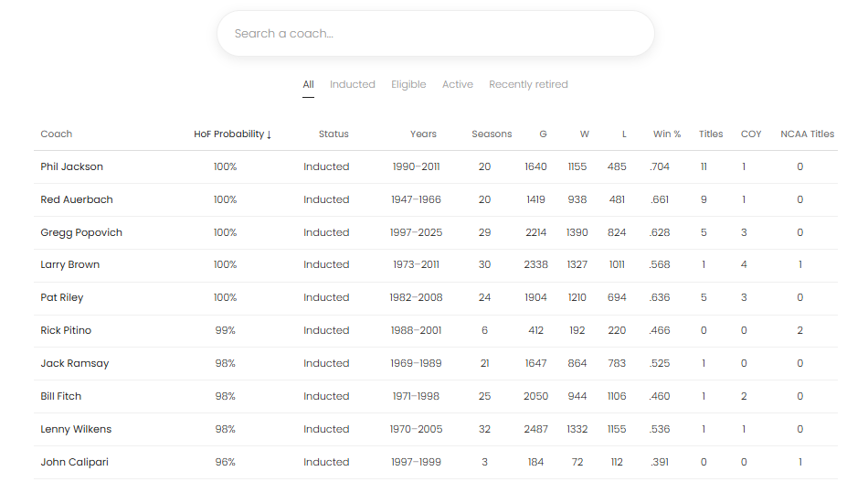The image size is (868, 482).
Task: Click Gregg Popovich's years 1997–2025
Action: point(416,232)
